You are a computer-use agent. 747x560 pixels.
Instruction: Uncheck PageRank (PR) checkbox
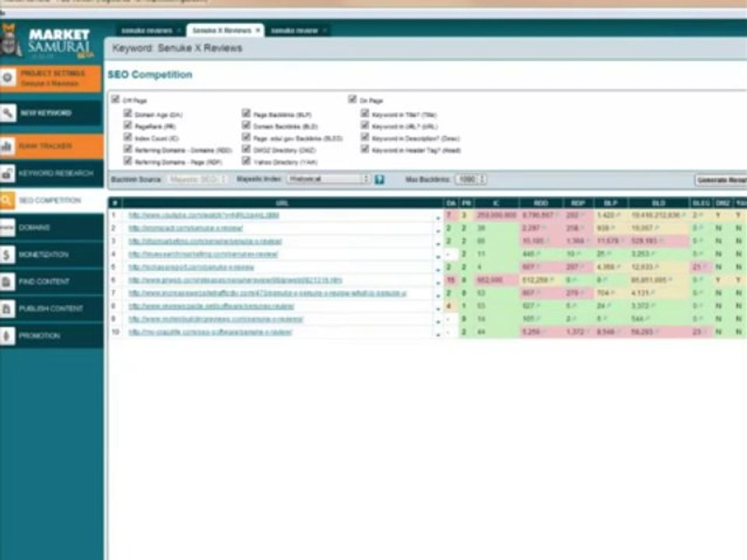(128, 125)
